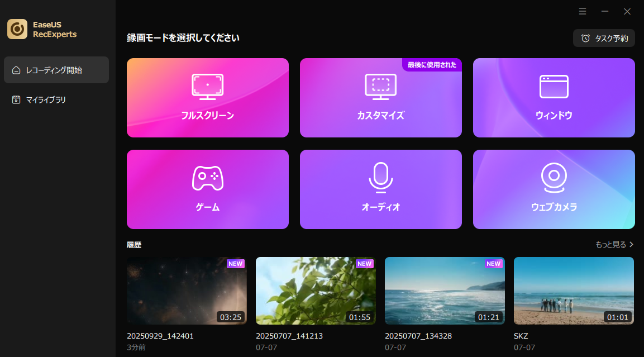
Task: Select the Full Screen (フルスクリーン) monitor icon
Action: click(207, 87)
